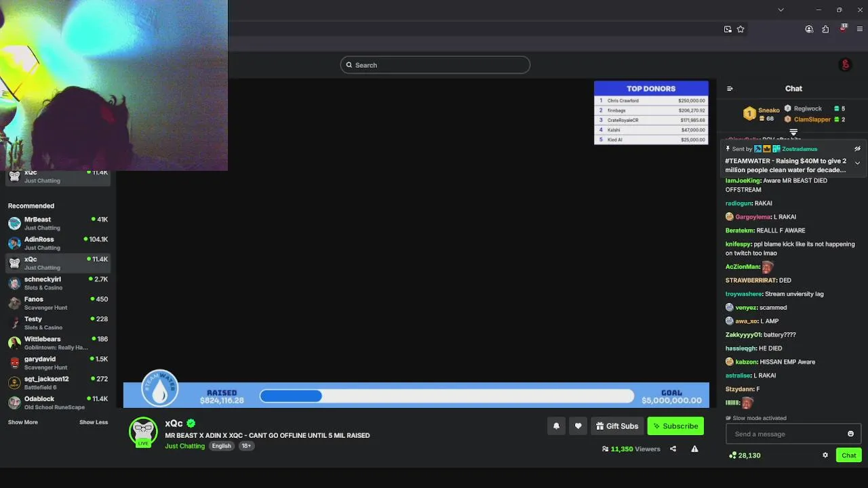Click Show Less in sidebar
Viewport: 868px width, 488px height.
(x=94, y=422)
